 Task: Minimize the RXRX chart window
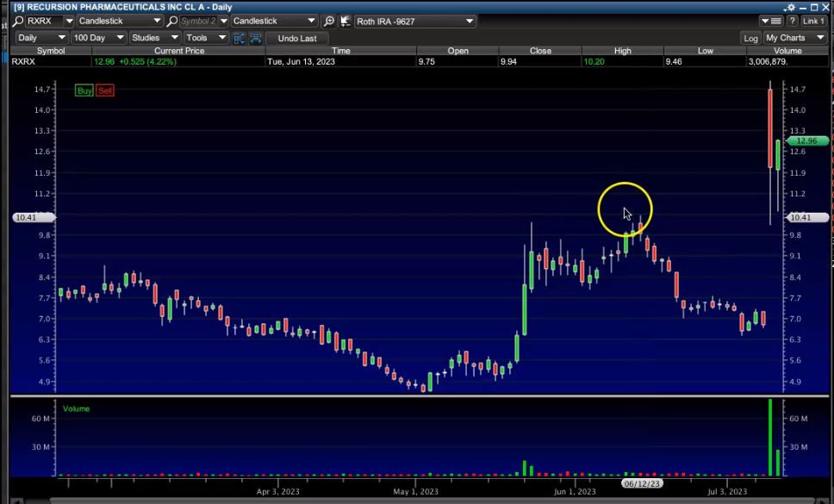803,8
